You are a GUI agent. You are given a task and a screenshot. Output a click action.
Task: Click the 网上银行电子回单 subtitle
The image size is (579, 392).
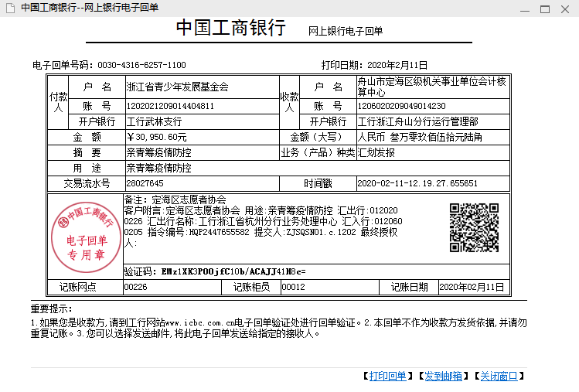click(346, 31)
